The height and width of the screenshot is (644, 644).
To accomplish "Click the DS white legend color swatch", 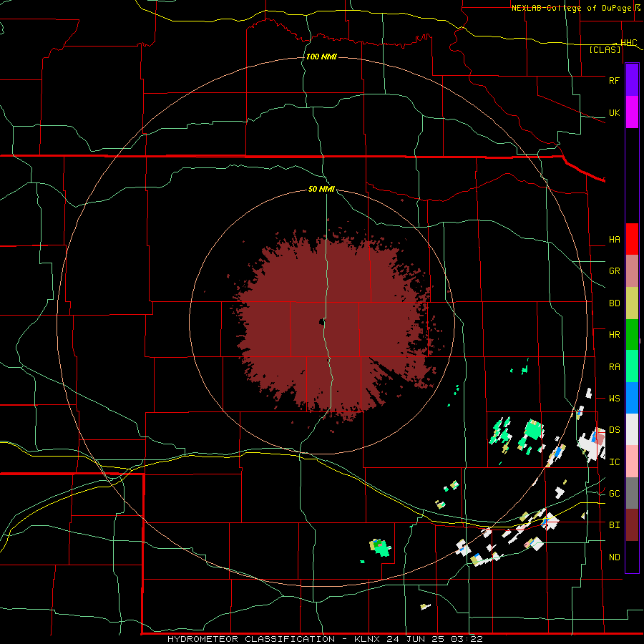I will [632, 429].
